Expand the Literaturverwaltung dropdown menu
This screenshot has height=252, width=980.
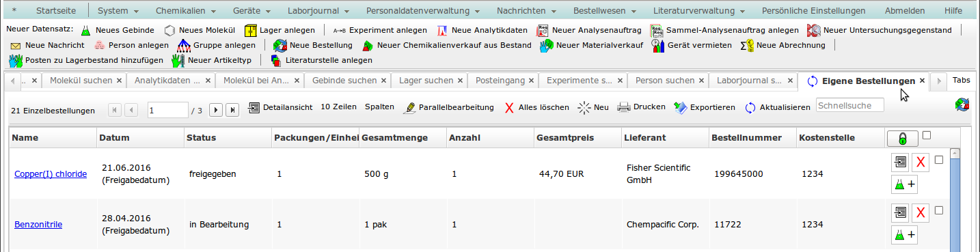(x=698, y=11)
